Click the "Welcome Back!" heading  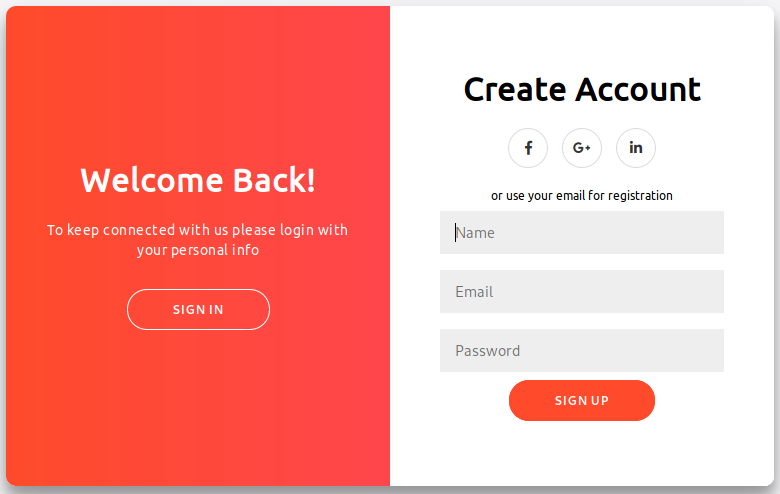pyautogui.click(x=198, y=180)
